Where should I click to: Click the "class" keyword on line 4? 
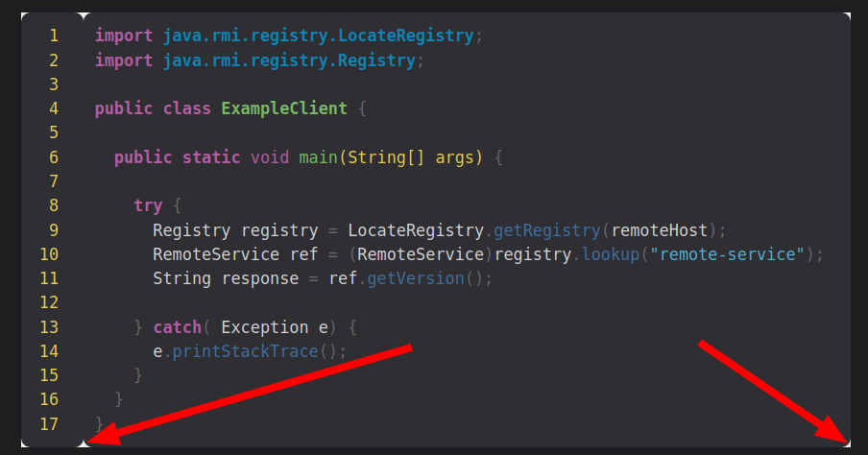click(x=187, y=108)
